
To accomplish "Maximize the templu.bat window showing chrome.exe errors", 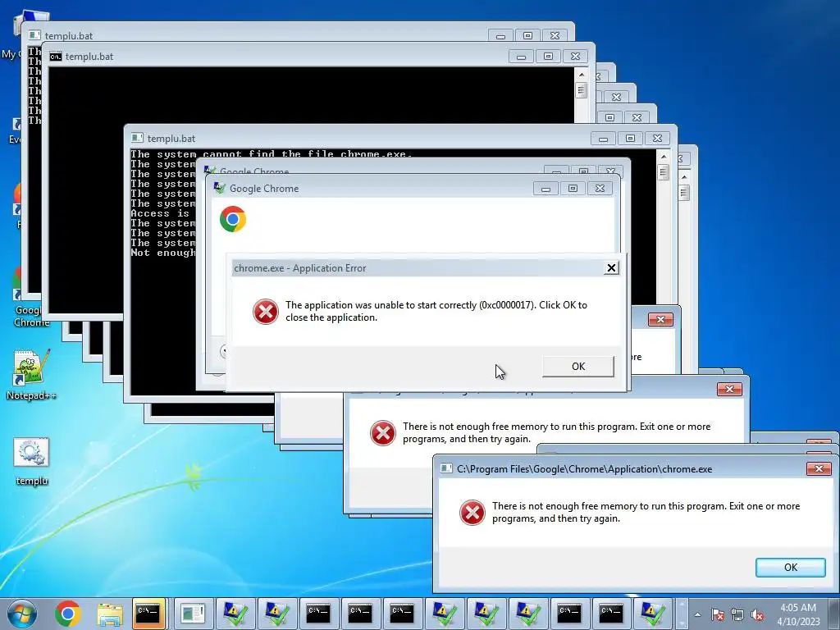I will click(631, 139).
